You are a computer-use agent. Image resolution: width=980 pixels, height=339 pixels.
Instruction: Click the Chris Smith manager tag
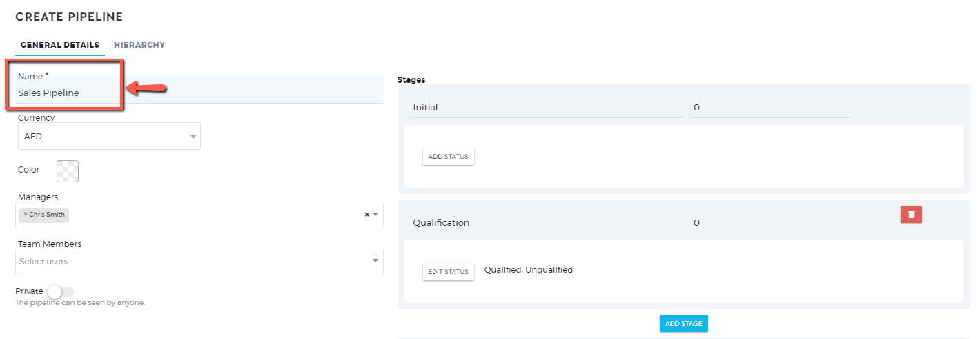(47, 215)
